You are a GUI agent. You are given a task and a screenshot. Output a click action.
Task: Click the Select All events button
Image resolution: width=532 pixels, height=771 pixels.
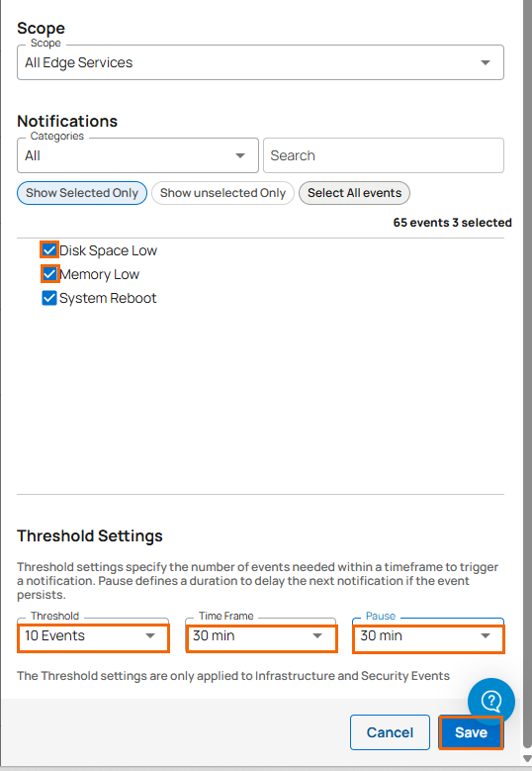coord(354,193)
